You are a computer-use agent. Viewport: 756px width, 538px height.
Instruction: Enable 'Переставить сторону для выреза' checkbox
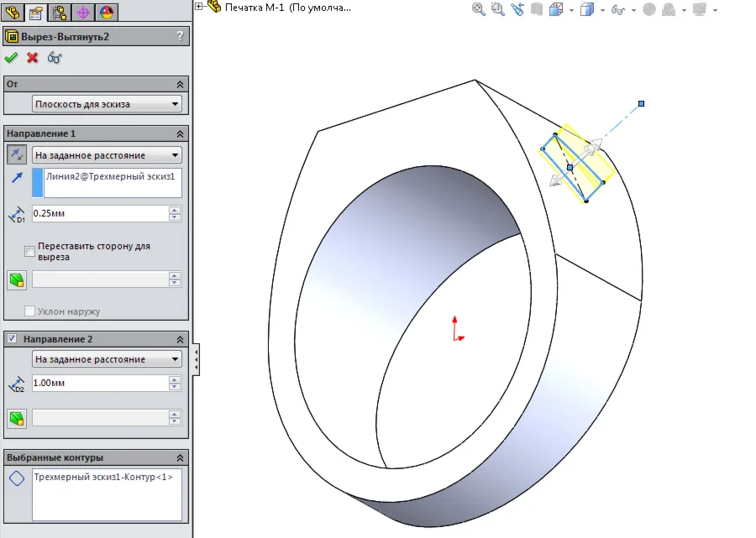[x=30, y=251]
